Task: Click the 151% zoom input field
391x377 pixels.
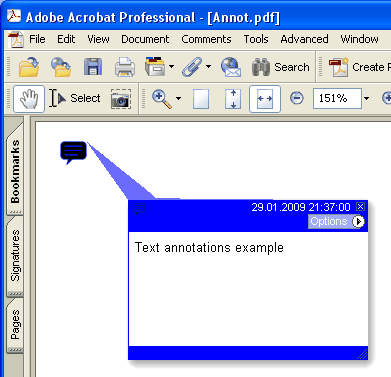Action: point(337,98)
